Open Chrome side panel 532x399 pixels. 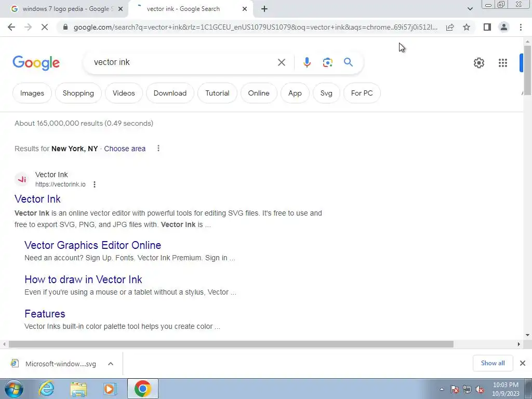487,27
